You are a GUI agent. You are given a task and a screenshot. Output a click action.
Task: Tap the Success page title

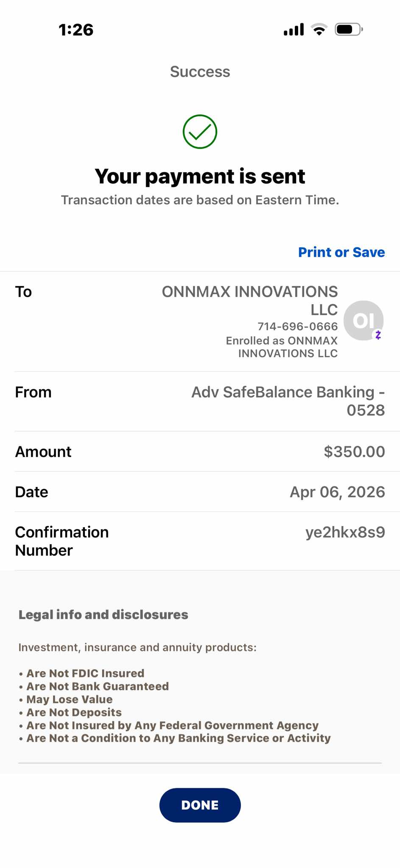tap(200, 72)
